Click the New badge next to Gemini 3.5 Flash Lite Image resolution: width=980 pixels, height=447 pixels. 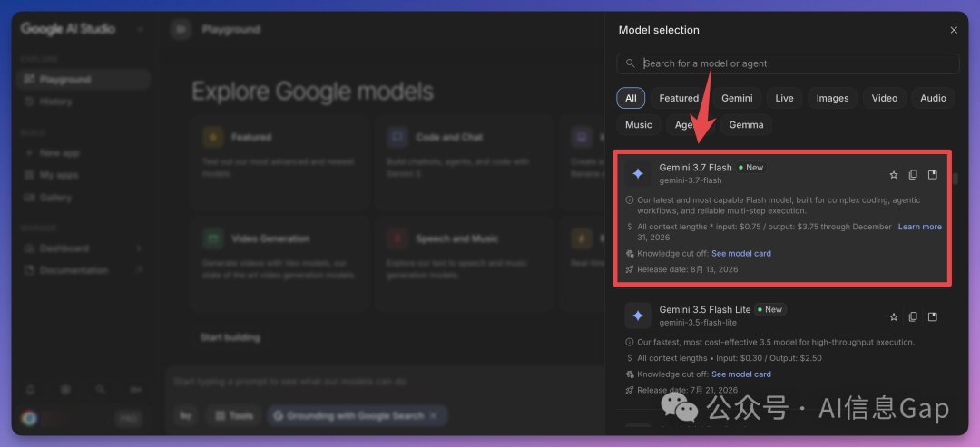click(770, 310)
